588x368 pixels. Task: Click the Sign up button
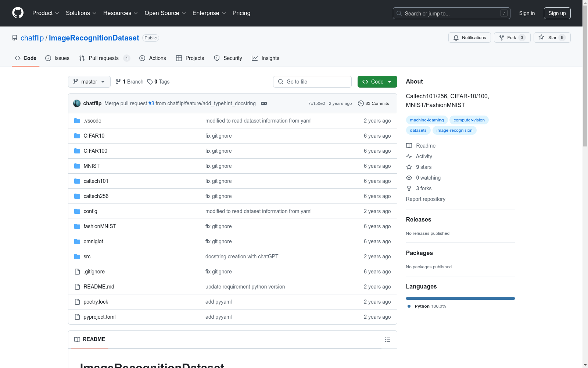(x=557, y=13)
